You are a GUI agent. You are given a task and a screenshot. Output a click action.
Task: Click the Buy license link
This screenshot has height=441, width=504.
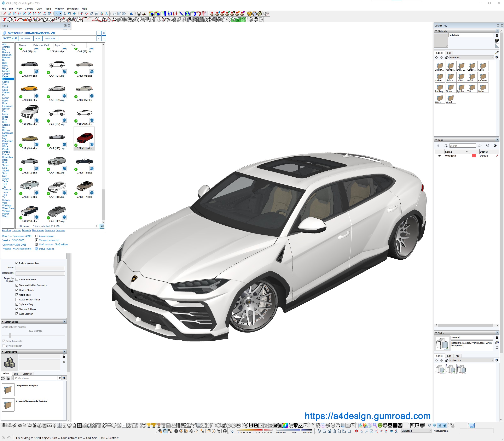(x=38, y=230)
